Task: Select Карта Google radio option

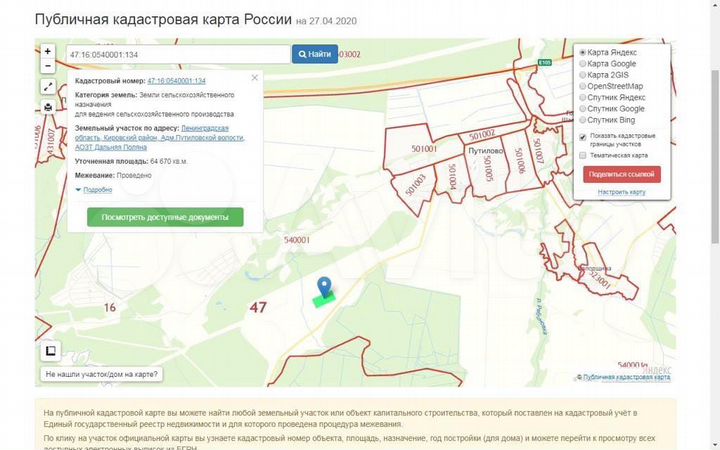Action: tap(583, 63)
